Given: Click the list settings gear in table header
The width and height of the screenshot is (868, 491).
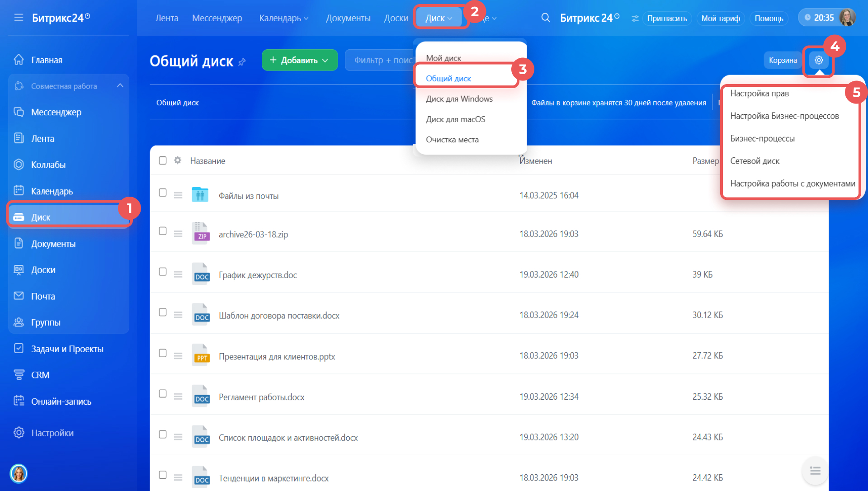Looking at the screenshot, I should click(178, 161).
